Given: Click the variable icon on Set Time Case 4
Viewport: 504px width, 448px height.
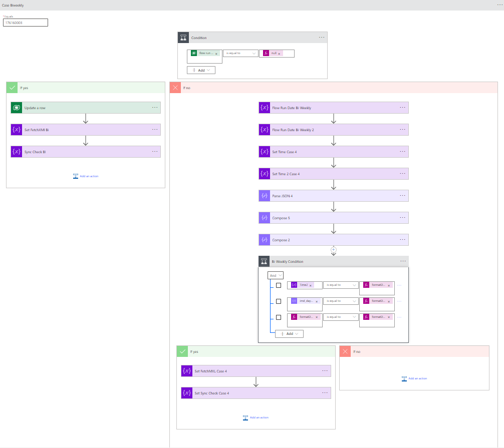Looking at the screenshot, I should pyautogui.click(x=264, y=152).
